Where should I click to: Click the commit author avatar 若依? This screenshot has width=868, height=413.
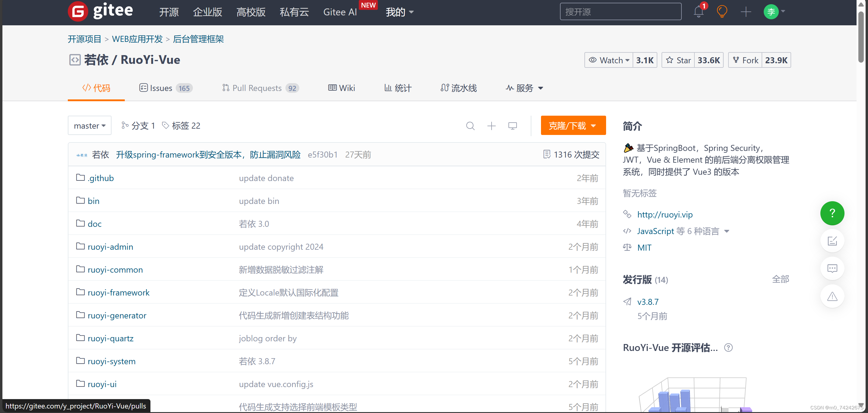coord(82,155)
